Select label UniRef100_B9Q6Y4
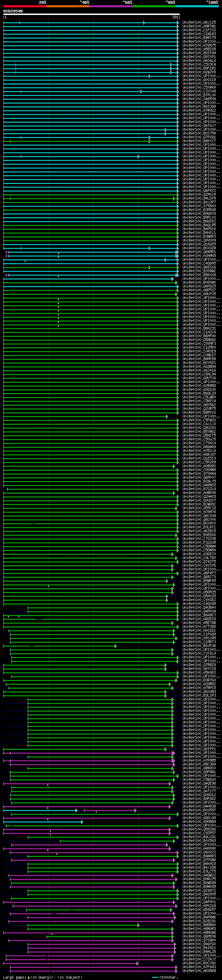This screenshot has height=980, width=222. coord(199,213)
